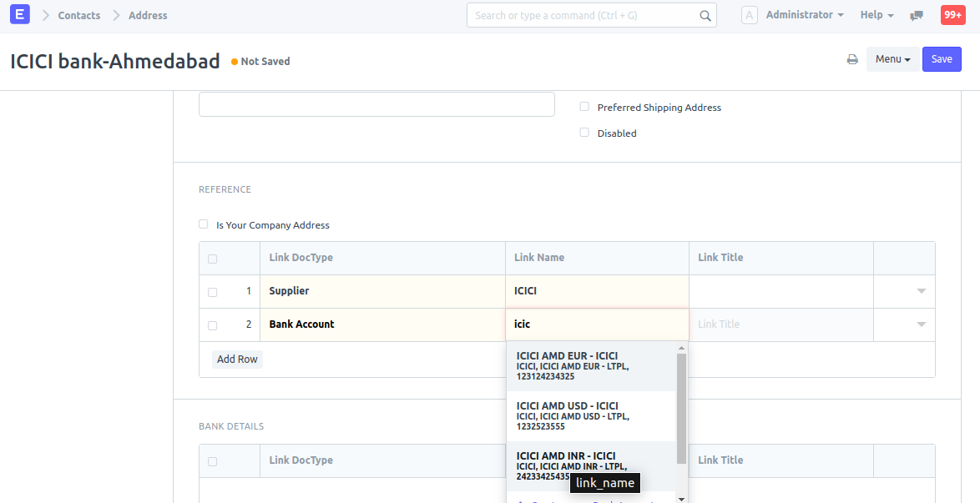Image resolution: width=980 pixels, height=503 pixels.
Task: Open the ERPNext home logo icon
Action: point(20,14)
